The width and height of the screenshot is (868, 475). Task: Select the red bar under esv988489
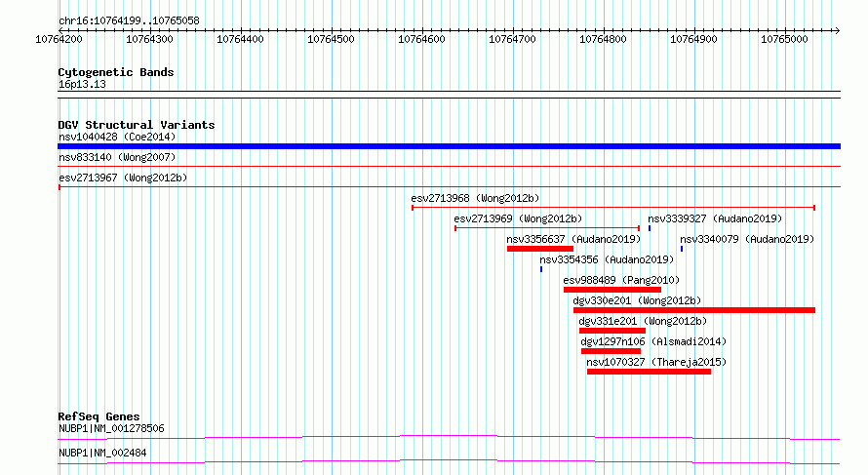tap(612, 290)
